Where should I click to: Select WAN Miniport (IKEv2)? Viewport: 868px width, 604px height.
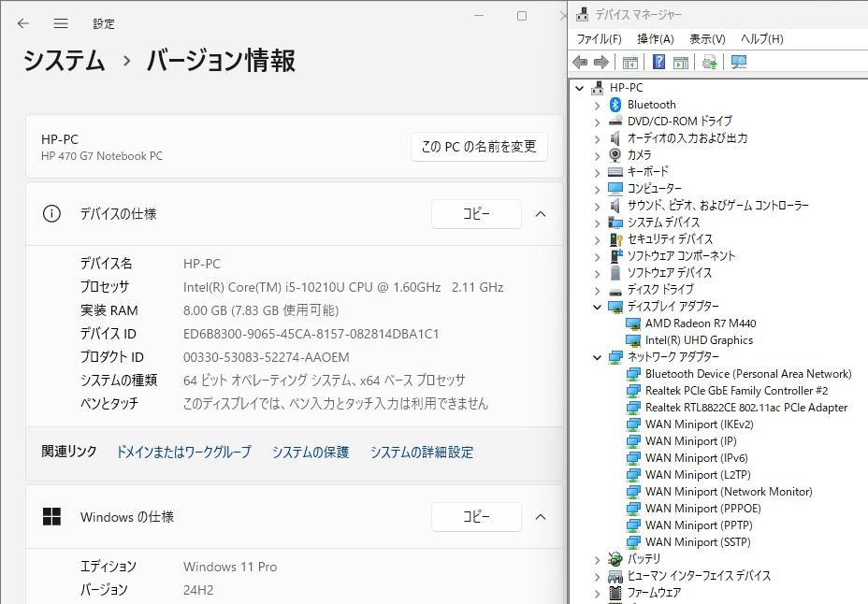[699, 424]
